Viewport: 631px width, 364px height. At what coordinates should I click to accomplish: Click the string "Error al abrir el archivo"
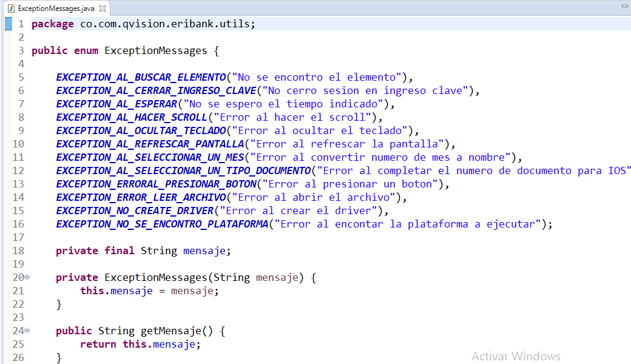pyautogui.click(x=315, y=197)
